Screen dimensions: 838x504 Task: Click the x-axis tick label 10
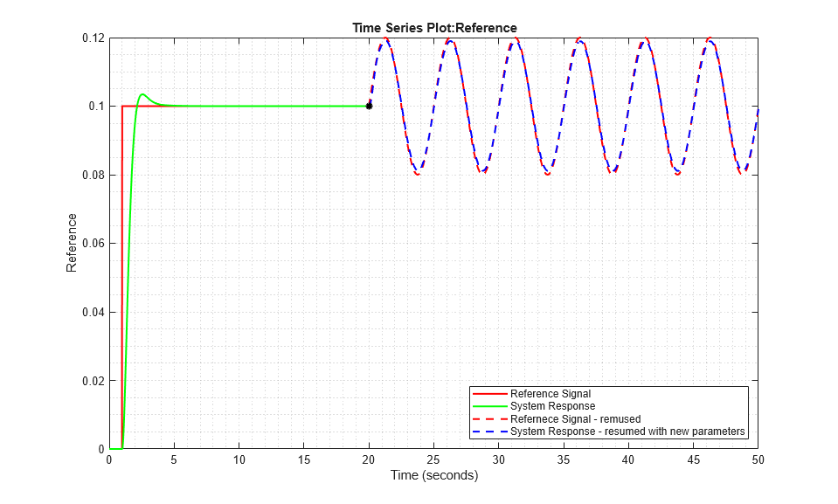[239, 459]
